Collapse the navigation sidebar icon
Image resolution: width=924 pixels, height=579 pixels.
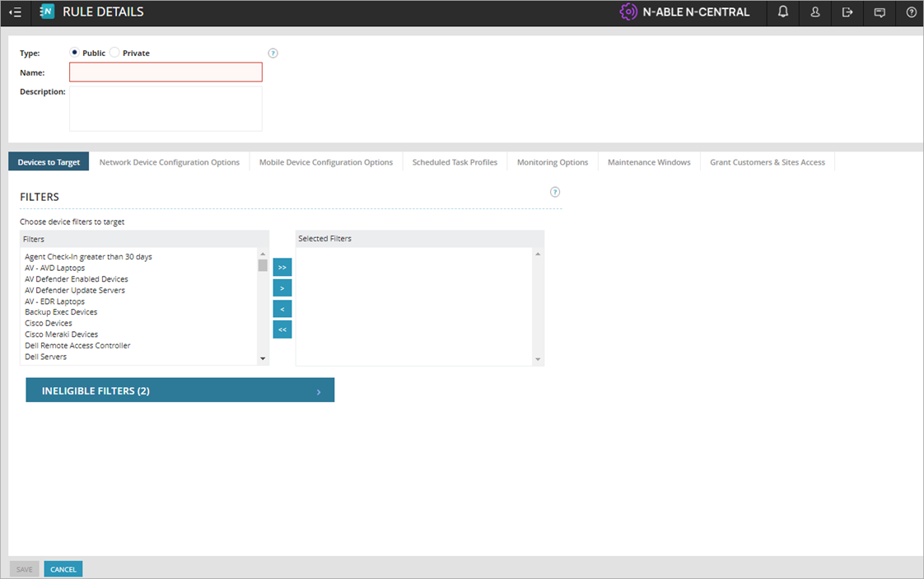click(16, 12)
